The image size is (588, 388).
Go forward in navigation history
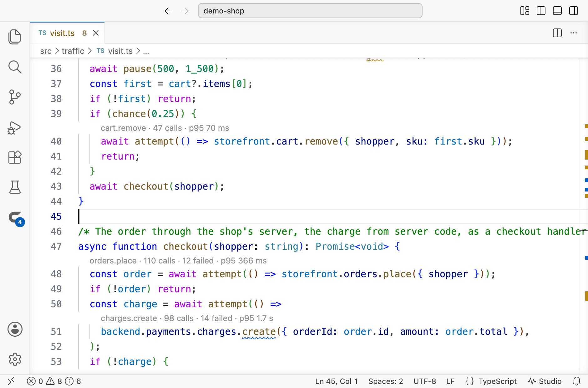[x=185, y=11]
